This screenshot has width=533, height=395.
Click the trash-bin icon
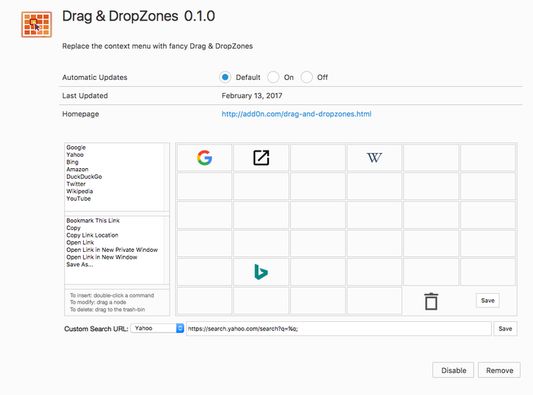[x=431, y=301]
